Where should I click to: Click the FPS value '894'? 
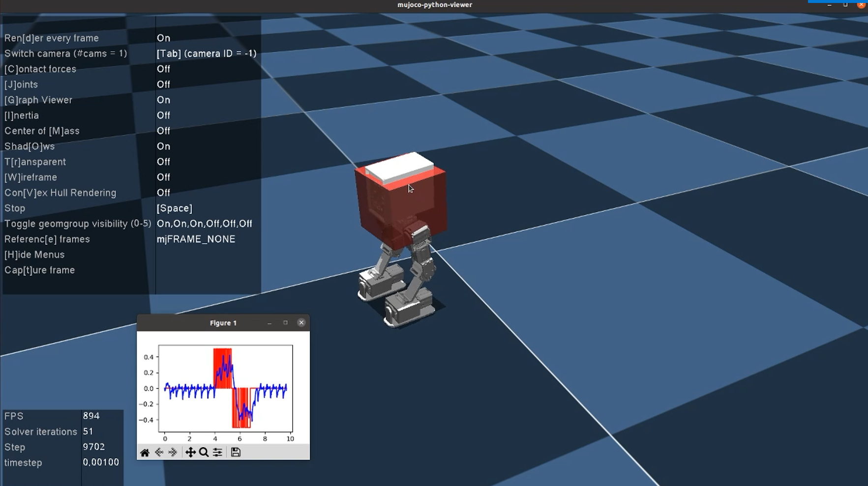tap(91, 416)
